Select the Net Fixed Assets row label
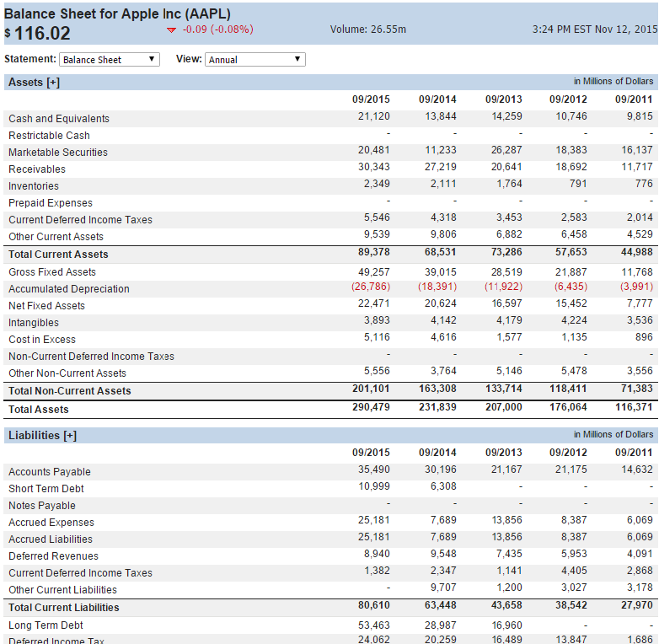659x644 pixels. pyautogui.click(x=46, y=306)
